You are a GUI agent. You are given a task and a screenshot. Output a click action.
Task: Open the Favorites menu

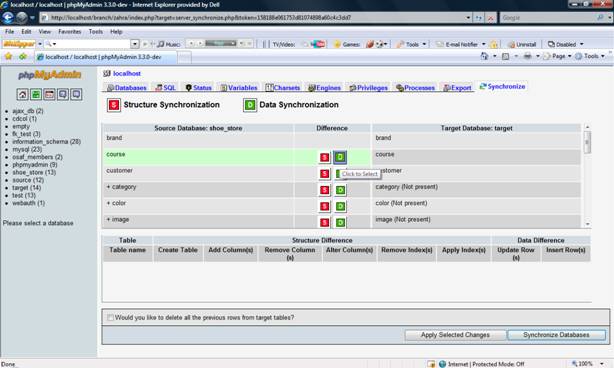point(70,32)
